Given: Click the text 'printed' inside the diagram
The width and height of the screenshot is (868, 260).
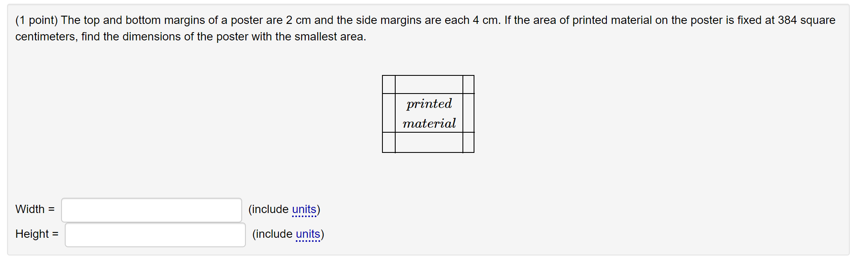Looking at the screenshot, I should [428, 104].
